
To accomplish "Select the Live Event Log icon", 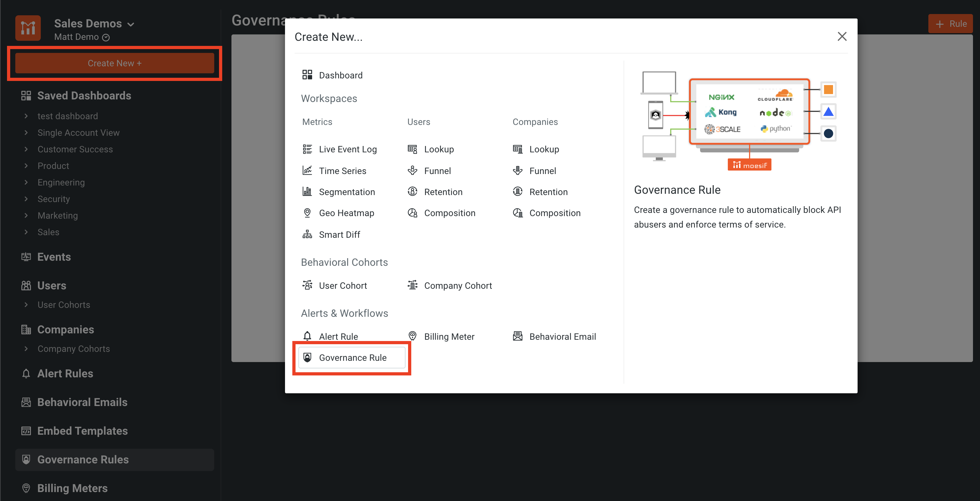I will coord(307,149).
